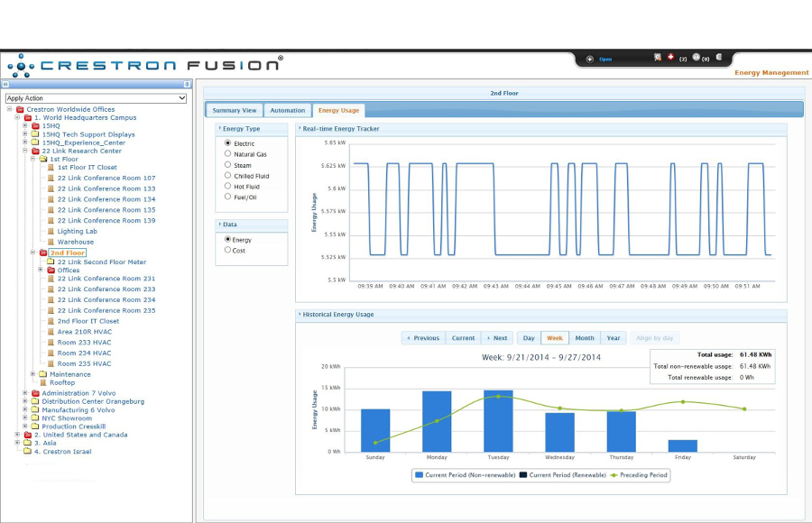Image resolution: width=812 pixels, height=523 pixels.
Task: Select the Energy data option
Action: click(x=228, y=239)
